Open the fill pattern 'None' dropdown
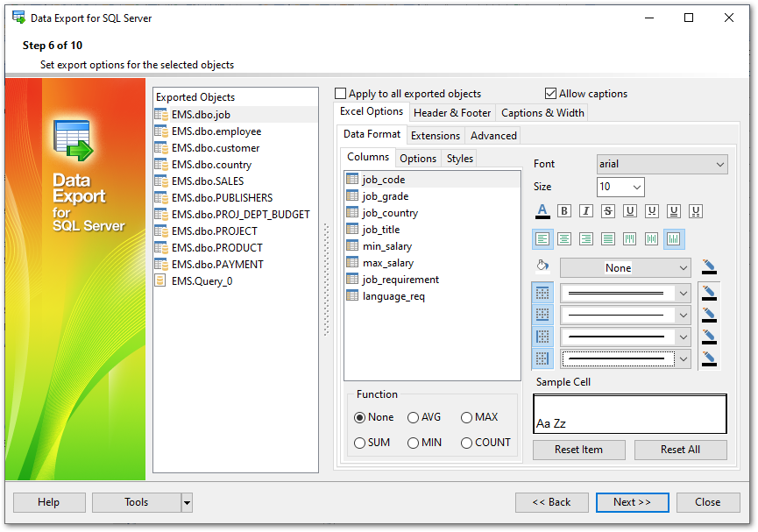This screenshot has height=532, width=758. click(x=626, y=268)
